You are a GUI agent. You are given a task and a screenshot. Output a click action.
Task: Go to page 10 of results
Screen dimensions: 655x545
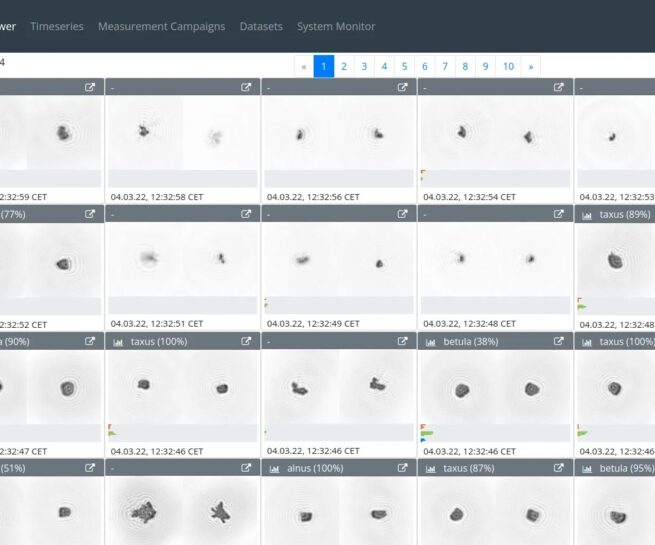tap(508, 66)
